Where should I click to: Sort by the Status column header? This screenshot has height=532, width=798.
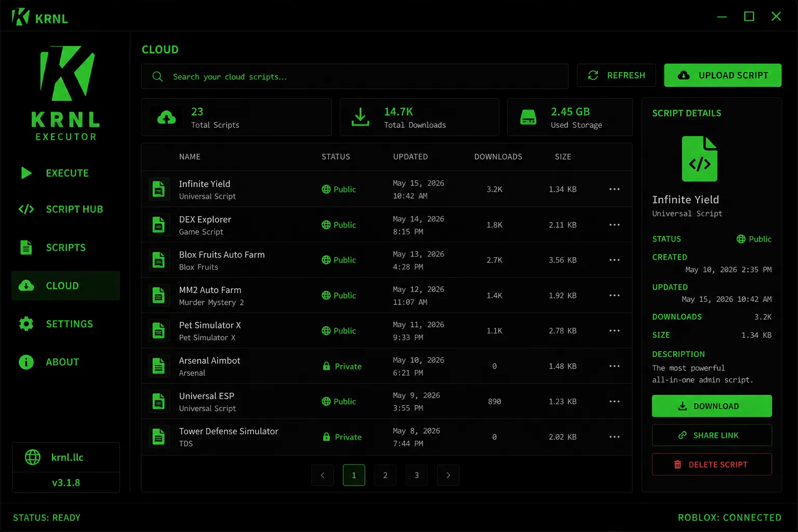[x=336, y=157]
